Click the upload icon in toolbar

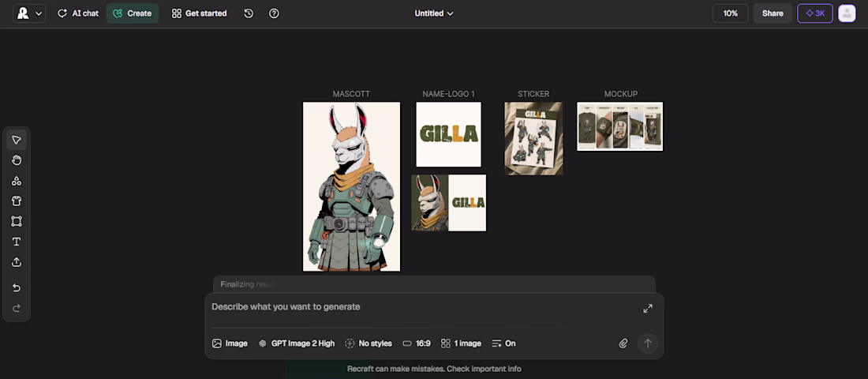point(17,262)
